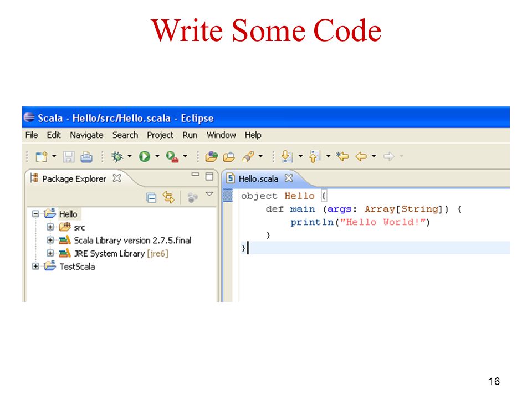Click the New wizard toolbar icon
This screenshot has width=532, height=399.
pos(42,156)
